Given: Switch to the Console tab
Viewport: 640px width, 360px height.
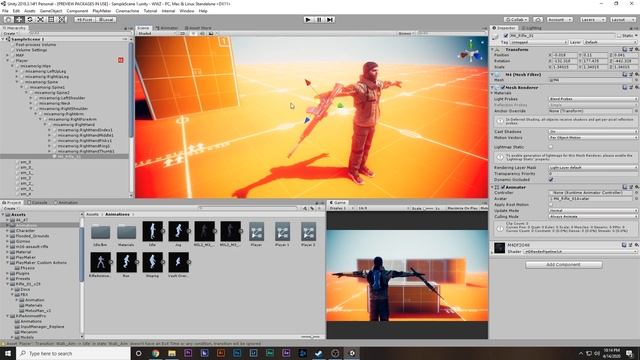Looking at the screenshot, I should click(x=38, y=202).
